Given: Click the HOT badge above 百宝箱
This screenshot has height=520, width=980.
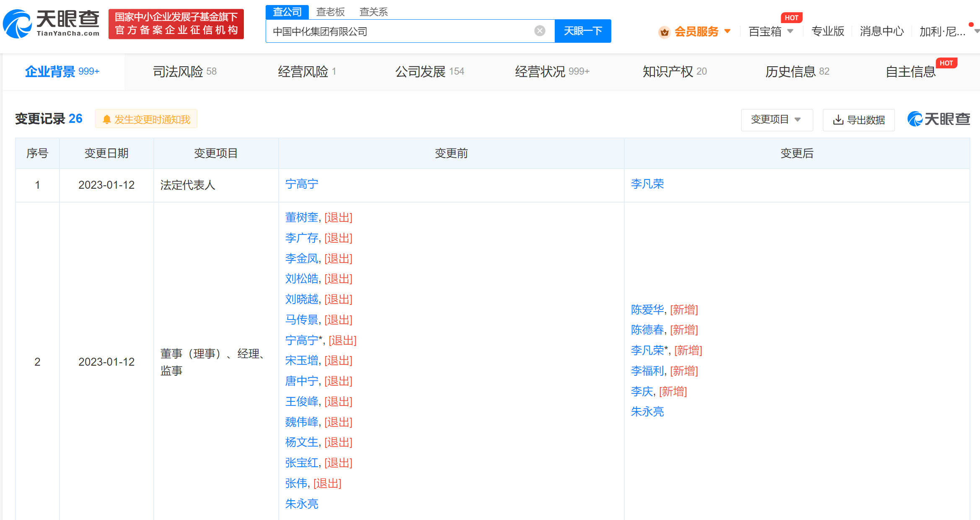Looking at the screenshot, I should pyautogui.click(x=791, y=18).
